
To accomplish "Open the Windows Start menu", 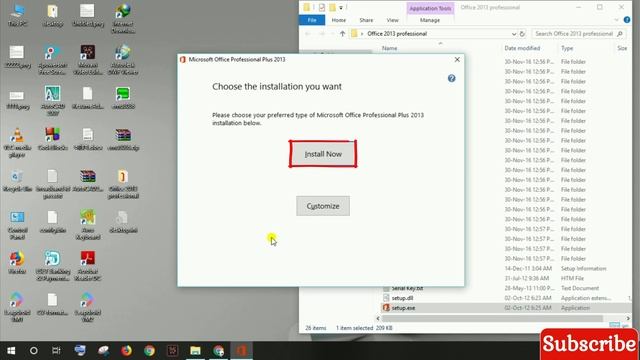I will click(x=11, y=351).
